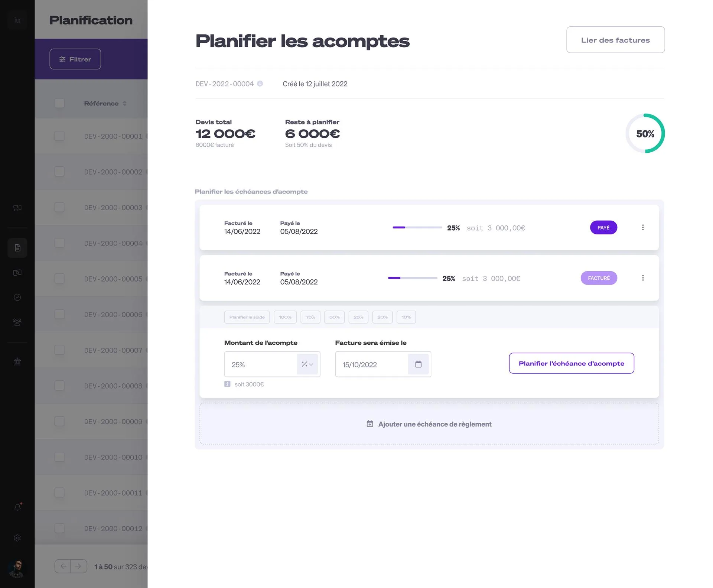The image size is (713, 588).
Task: Open settings gear in sidebar
Action: (17, 538)
